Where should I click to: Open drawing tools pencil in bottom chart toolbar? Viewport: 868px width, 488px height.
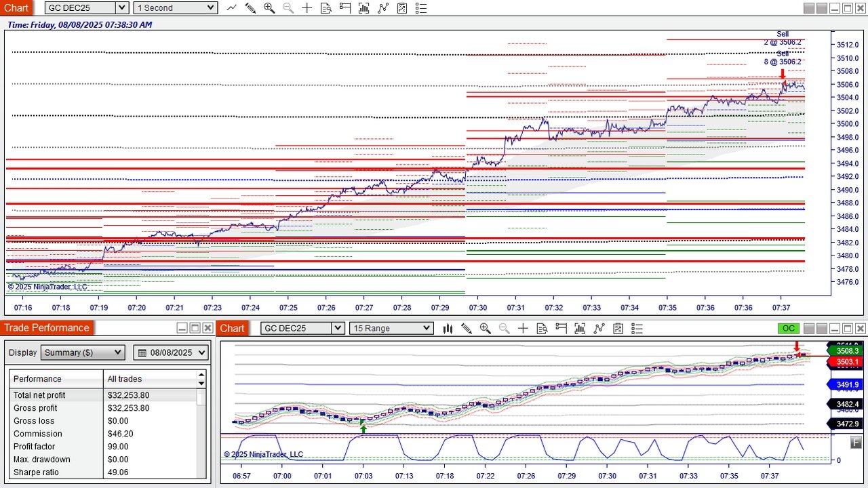[x=467, y=328]
